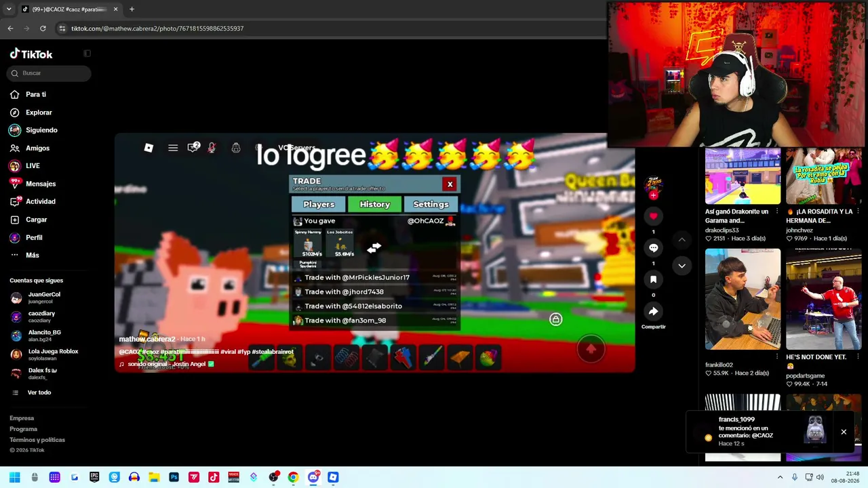Open "HE'S NOT DONE YET" video thumbnail

[823, 299]
